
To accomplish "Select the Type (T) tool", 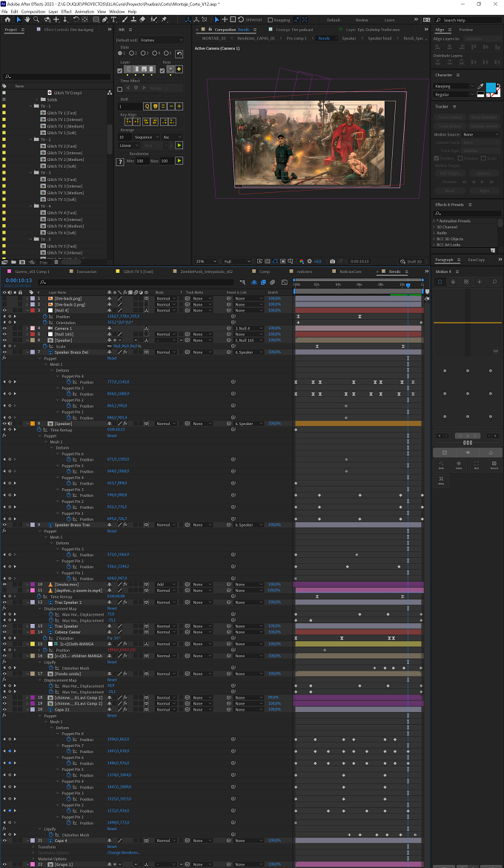I will [113, 19].
